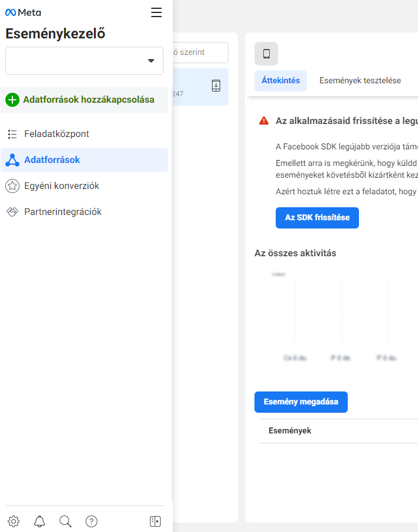Viewport: 418px width, 532px height.
Task: Click the search field with 'szerint' text
Action: [201, 52]
